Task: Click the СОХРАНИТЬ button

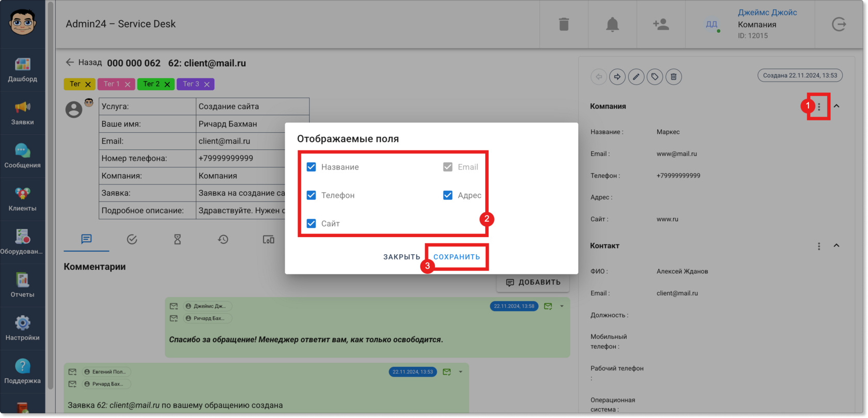Action: 457,257
